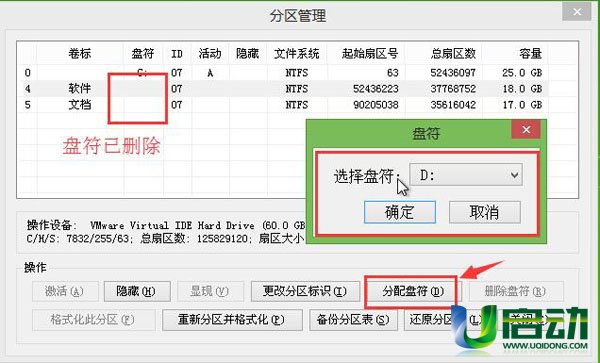The width and height of the screenshot is (600, 363).
Task: Select the 文档 partition row
Action: click(283, 105)
